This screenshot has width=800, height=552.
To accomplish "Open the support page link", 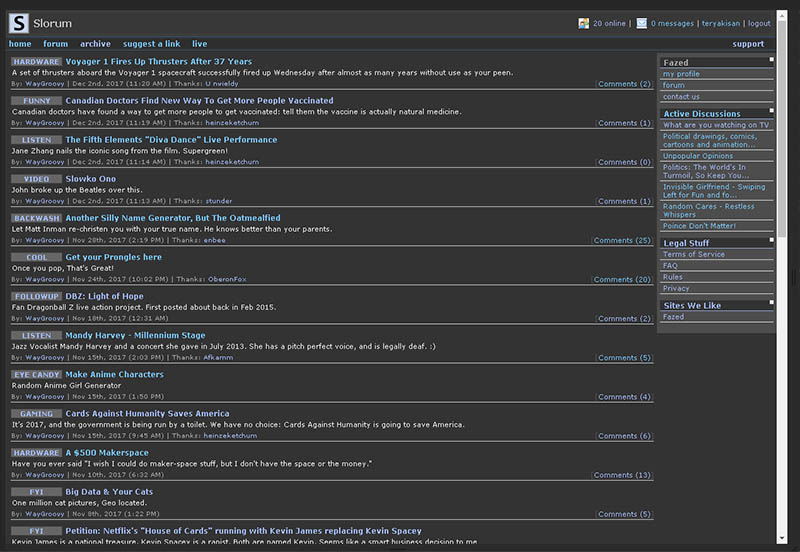I will tap(748, 44).
